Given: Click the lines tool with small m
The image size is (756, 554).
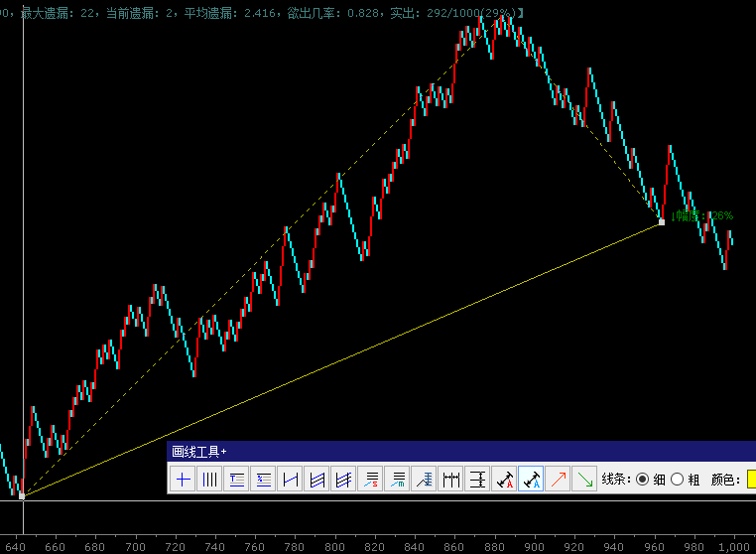Looking at the screenshot, I should pyautogui.click(x=397, y=480).
